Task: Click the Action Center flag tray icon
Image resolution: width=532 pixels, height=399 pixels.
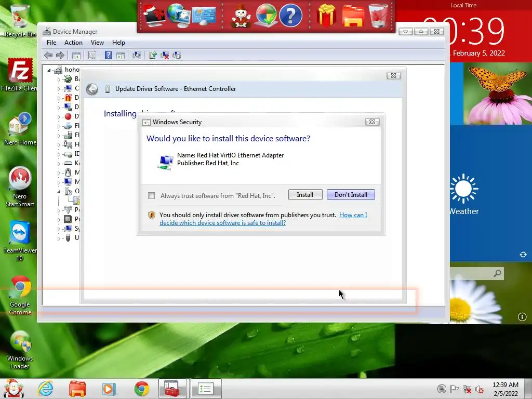Action: click(454, 389)
